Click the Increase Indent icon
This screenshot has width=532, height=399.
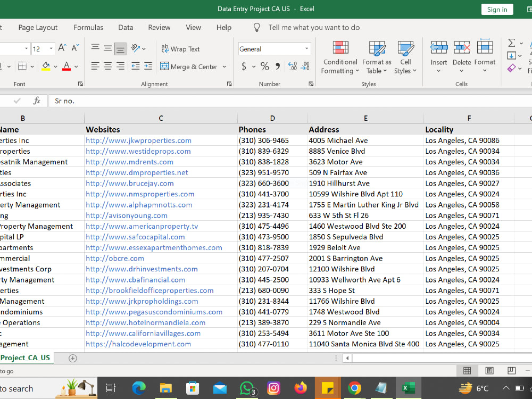[x=148, y=66]
